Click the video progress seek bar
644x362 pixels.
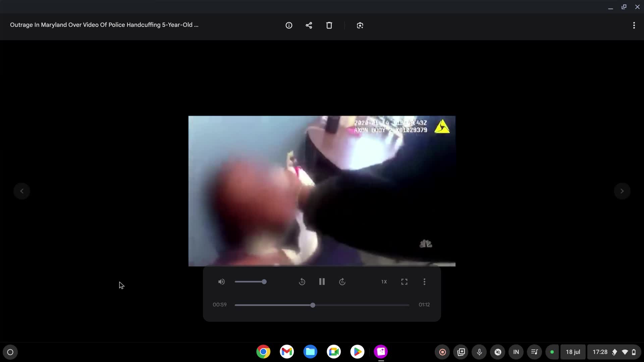pyautogui.click(x=322, y=305)
